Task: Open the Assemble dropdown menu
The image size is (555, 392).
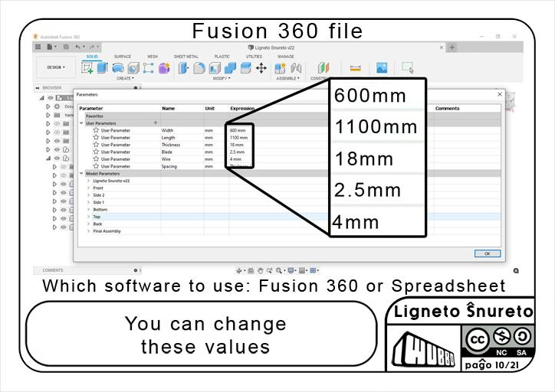Action: click(287, 78)
